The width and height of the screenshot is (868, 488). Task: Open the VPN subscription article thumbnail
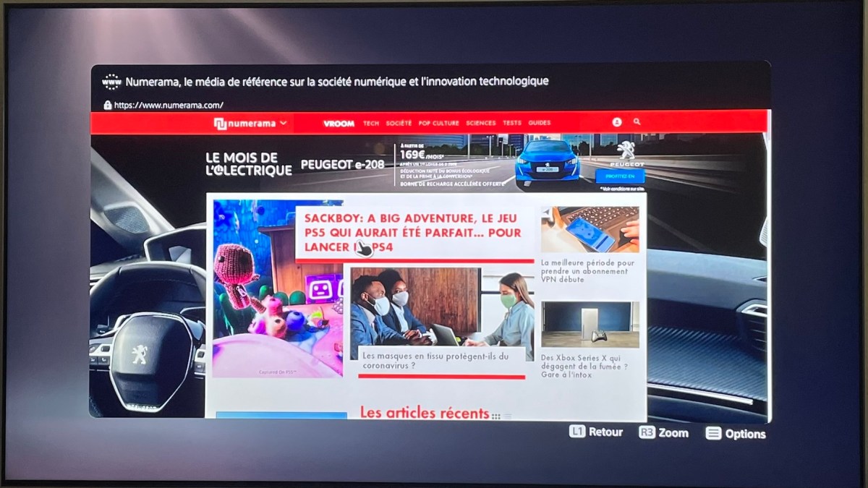(x=590, y=230)
